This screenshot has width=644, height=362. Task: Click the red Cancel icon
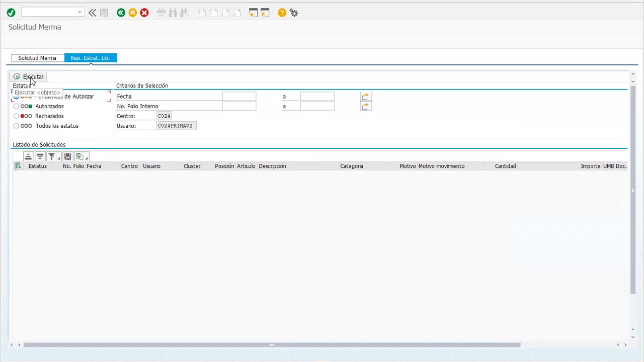pos(144,13)
